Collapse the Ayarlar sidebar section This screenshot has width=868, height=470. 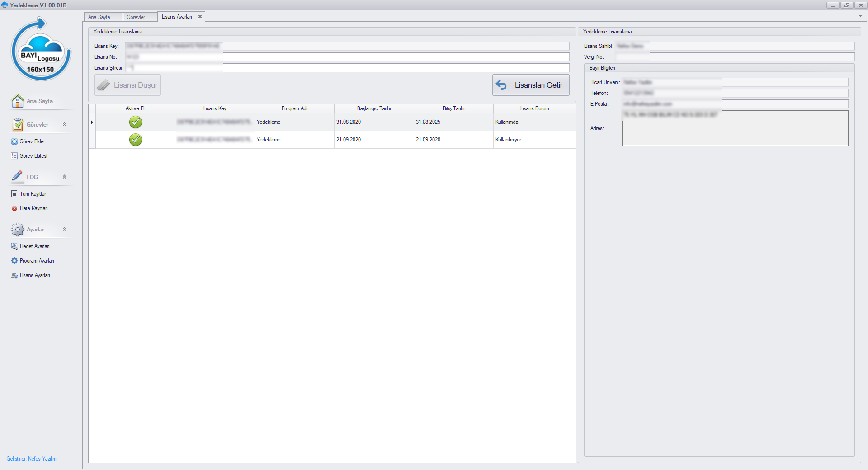pos(64,230)
